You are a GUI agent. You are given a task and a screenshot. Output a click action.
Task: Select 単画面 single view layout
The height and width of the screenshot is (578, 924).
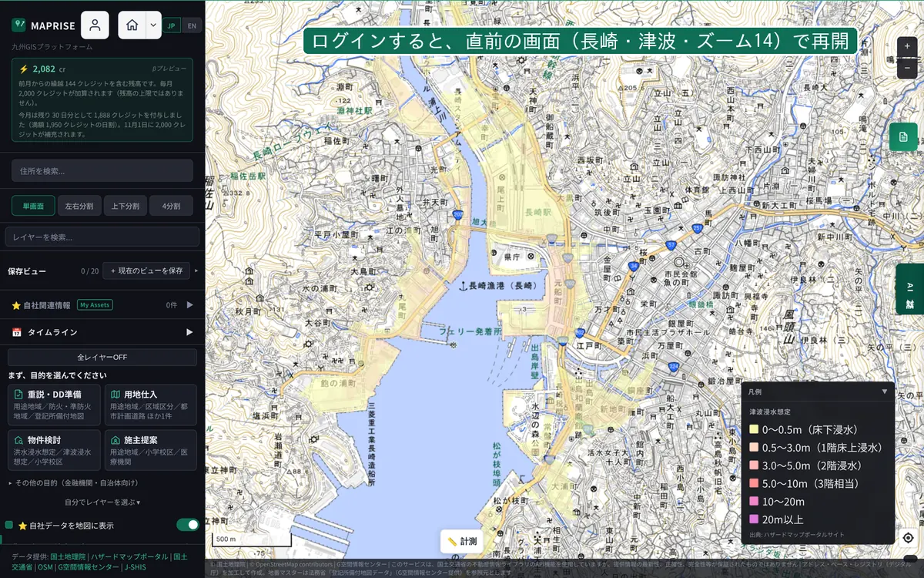point(33,206)
